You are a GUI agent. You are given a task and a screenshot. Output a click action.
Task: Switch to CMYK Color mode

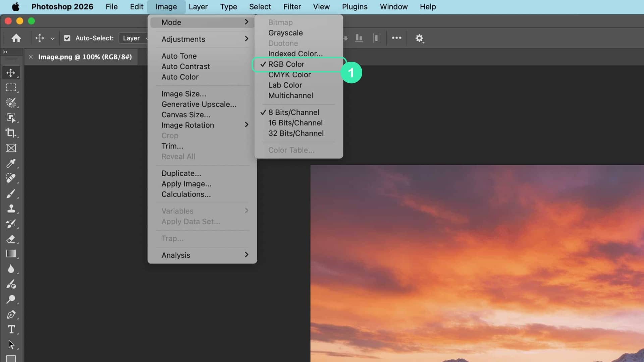[x=299, y=75]
